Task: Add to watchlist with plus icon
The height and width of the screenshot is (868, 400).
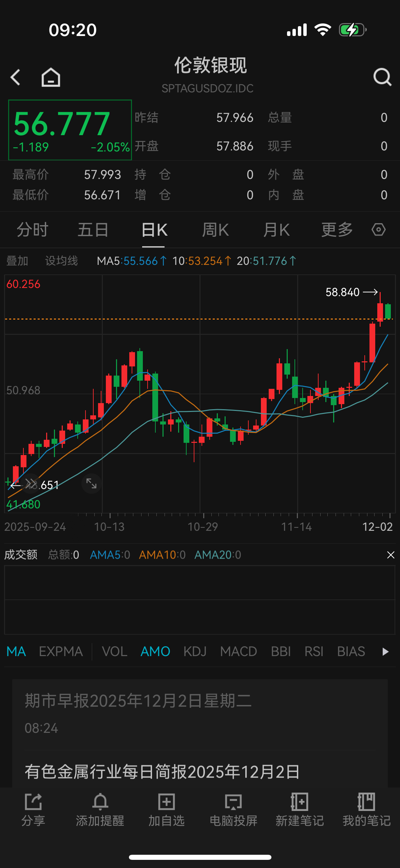Action: click(x=167, y=810)
